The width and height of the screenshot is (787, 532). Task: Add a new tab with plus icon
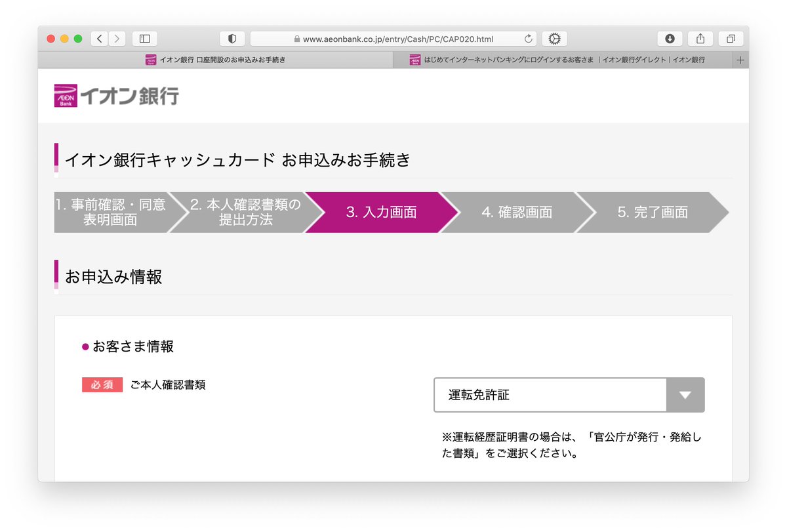tap(741, 60)
